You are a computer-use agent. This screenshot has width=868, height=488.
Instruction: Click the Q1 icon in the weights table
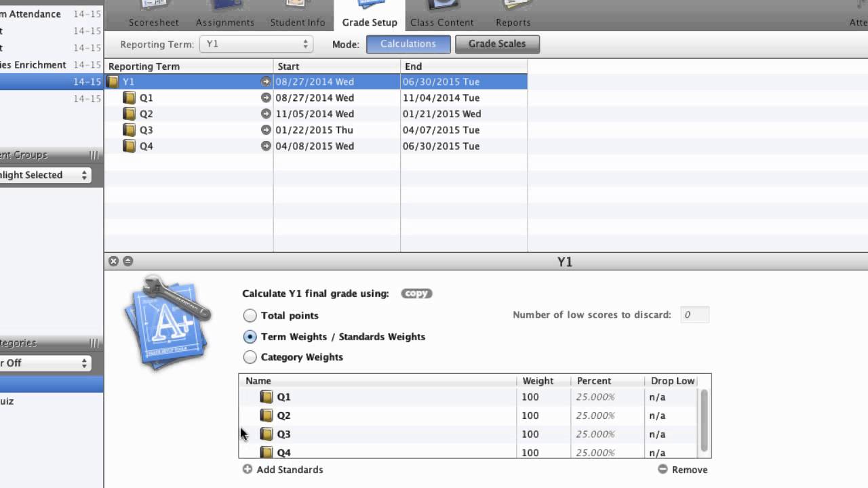tap(267, 397)
